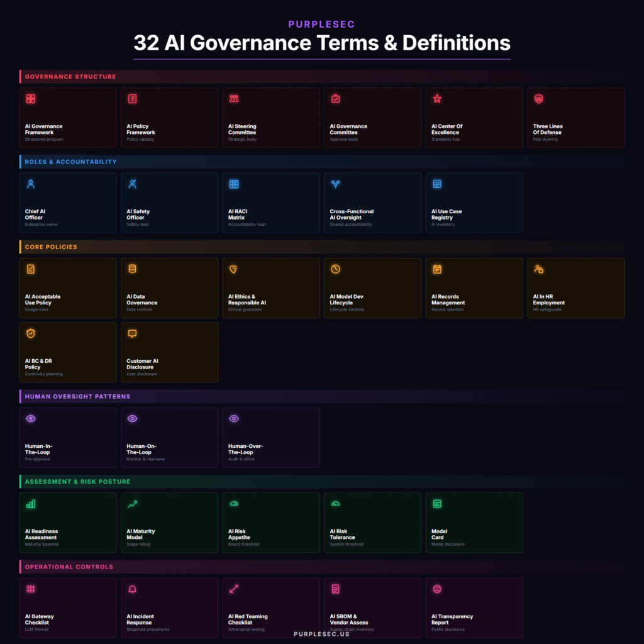
Task: Click the 'AI Records Management' card title
Action: point(448,299)
